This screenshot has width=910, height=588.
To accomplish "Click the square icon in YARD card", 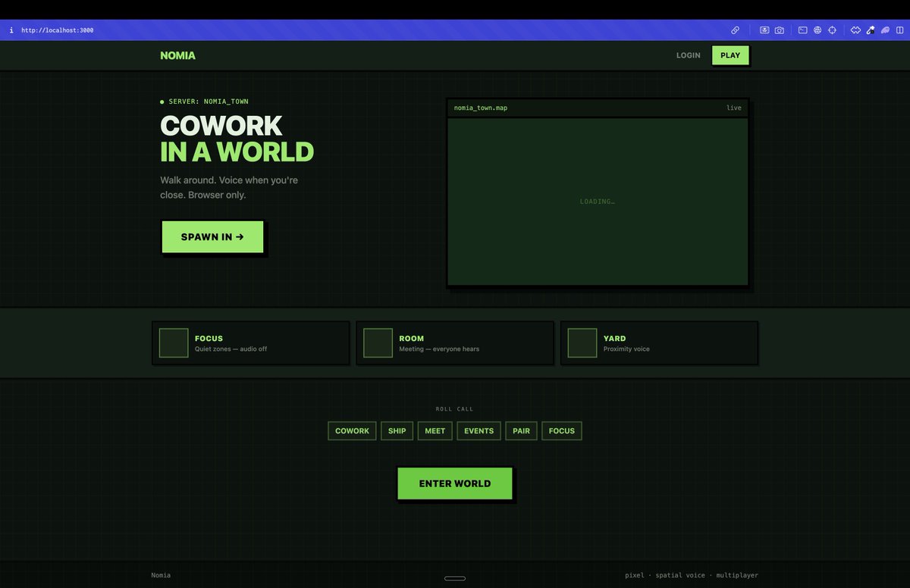I will [582, 343].
